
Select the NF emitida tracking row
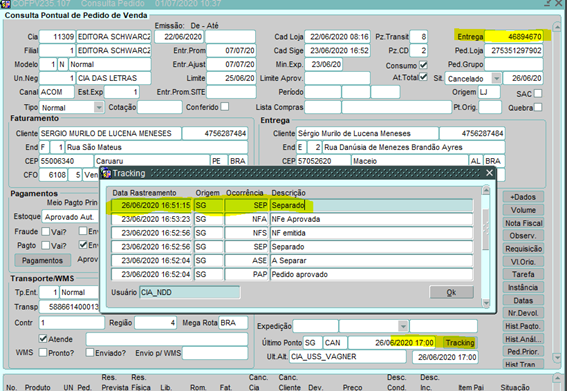(x=292, y=233)
